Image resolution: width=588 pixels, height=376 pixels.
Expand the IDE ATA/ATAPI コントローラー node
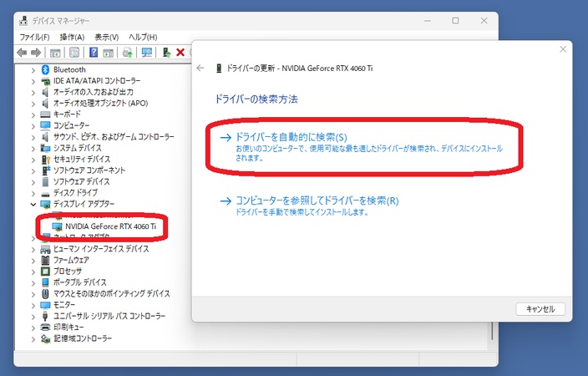33,81
